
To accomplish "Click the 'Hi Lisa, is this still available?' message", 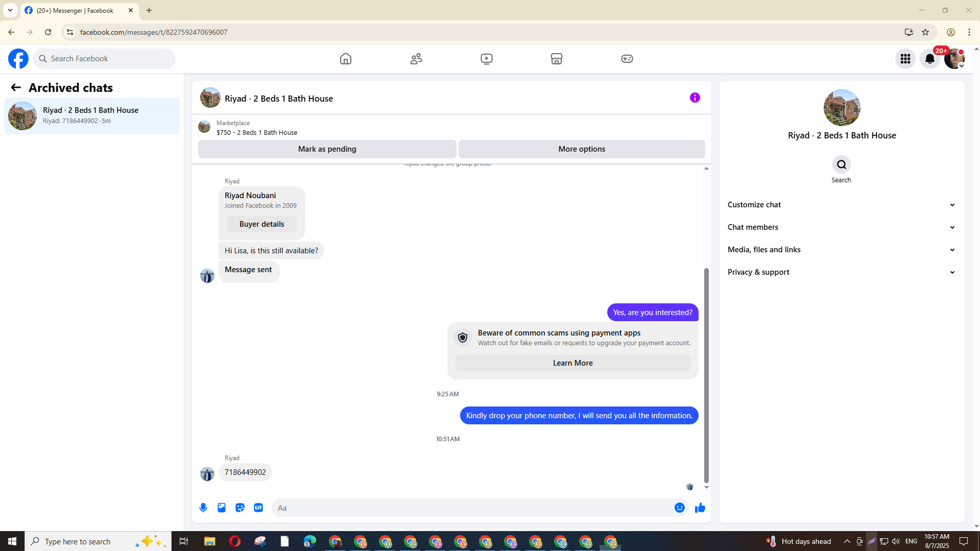I will tap(271, 251).
